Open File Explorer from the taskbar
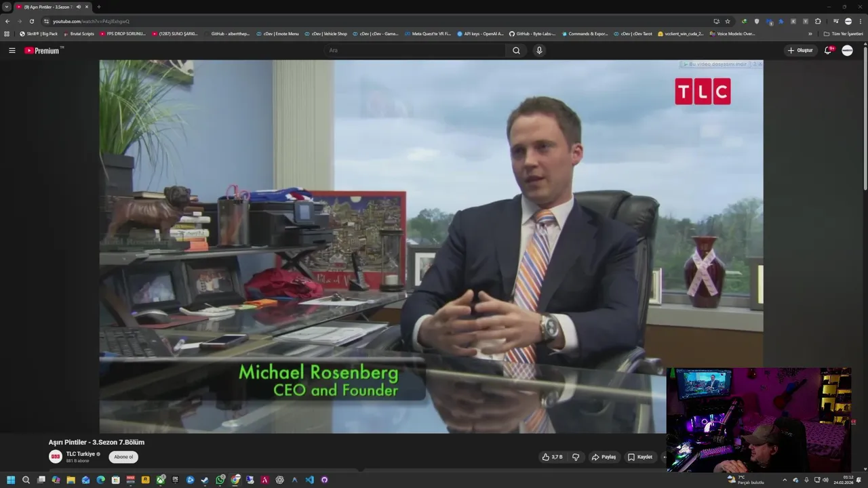Viewport: 868px width, 488px height. click(x=71, y=480)
